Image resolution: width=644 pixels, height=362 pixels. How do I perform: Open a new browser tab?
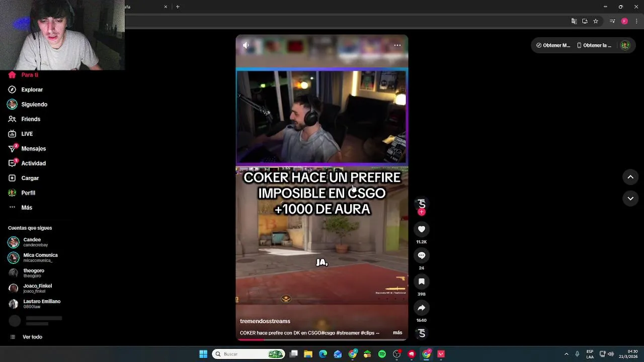[x=178, y=7]
